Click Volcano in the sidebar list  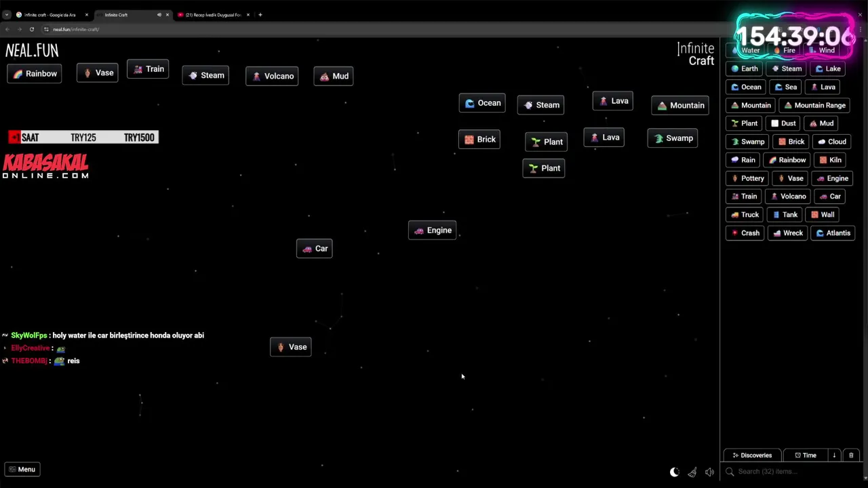[x=788, y=197]
